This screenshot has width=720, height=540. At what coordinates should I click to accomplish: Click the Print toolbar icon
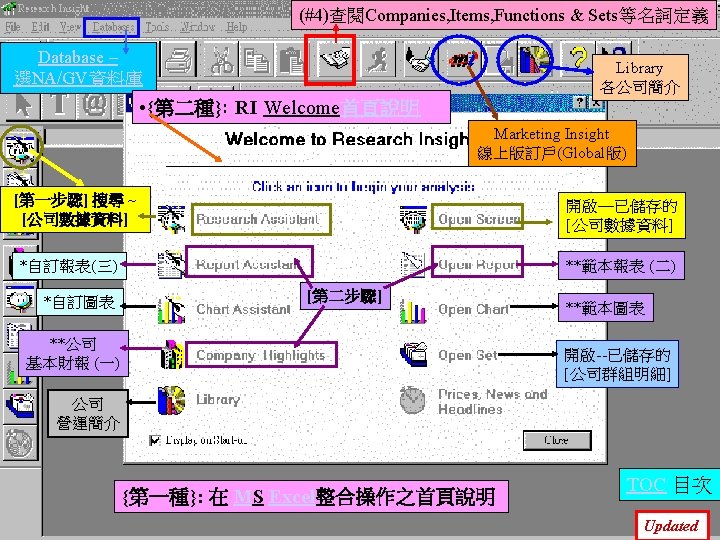click(x=178, y=60)
